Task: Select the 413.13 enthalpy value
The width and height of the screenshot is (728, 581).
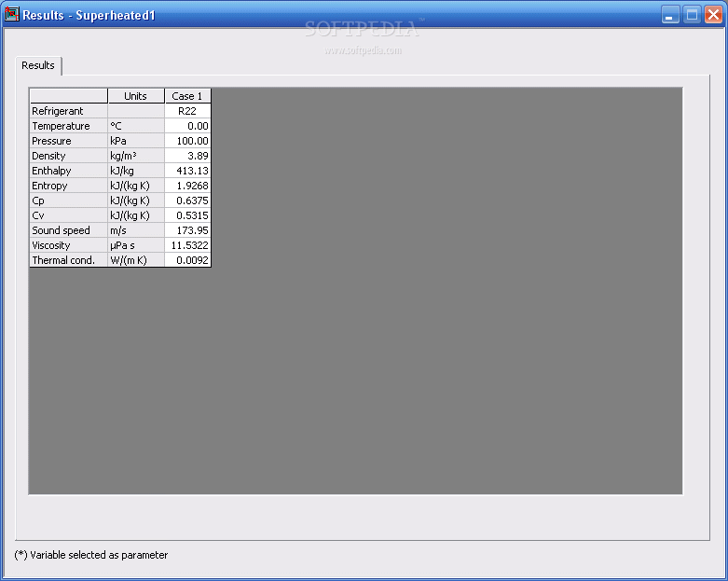Action: click(x=187, y=171)
